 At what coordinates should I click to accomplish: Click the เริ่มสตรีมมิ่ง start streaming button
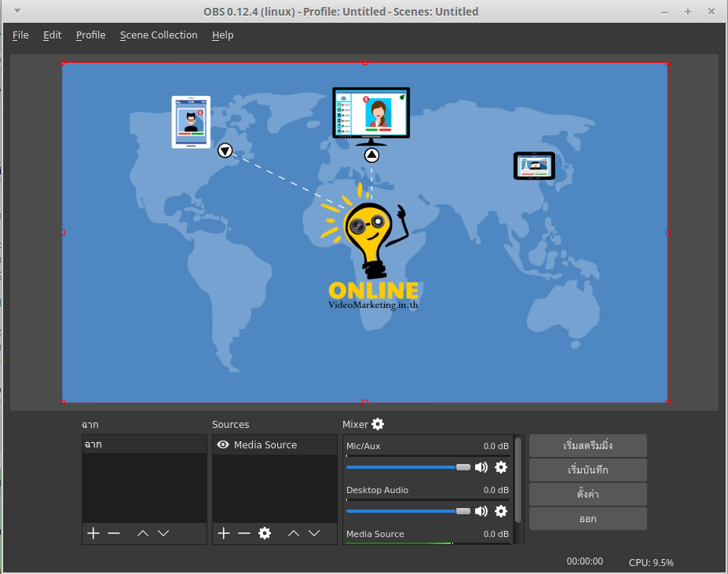pyautogui.click(x=587, y=446)
